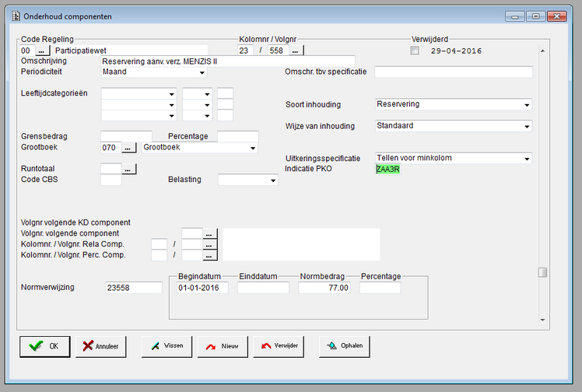This screenshot has height=392, width=582.
Task: Click the Grootboek code field 070
Action: (x=110, y=148)
